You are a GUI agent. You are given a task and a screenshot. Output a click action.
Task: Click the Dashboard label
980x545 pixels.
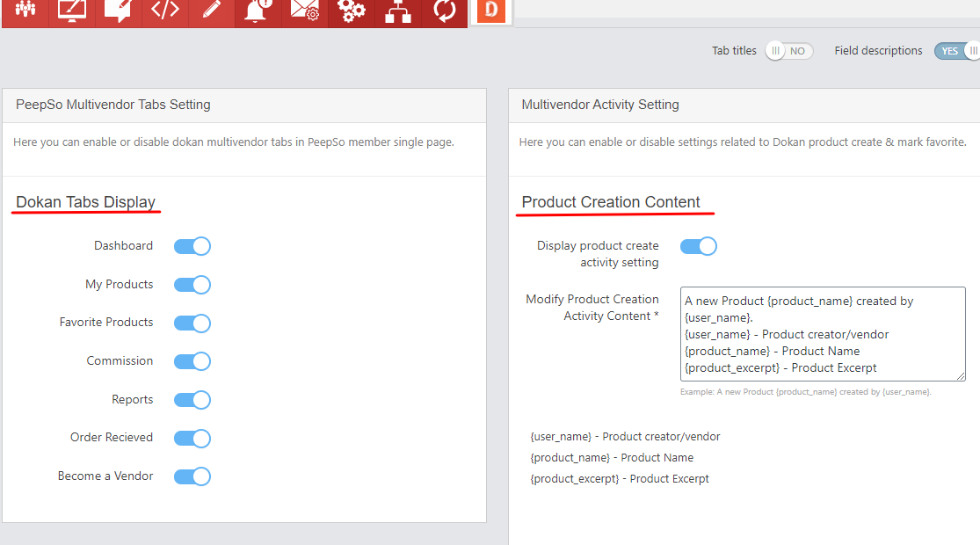click(123, 245)
